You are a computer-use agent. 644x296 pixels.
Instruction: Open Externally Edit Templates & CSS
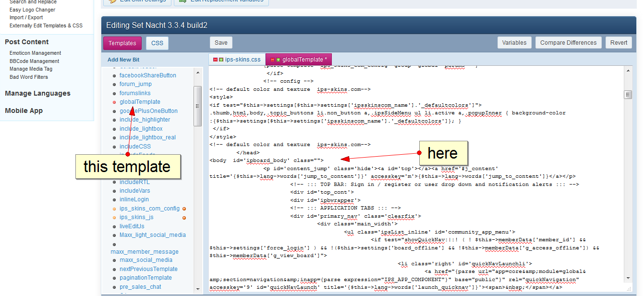(46, 26)
